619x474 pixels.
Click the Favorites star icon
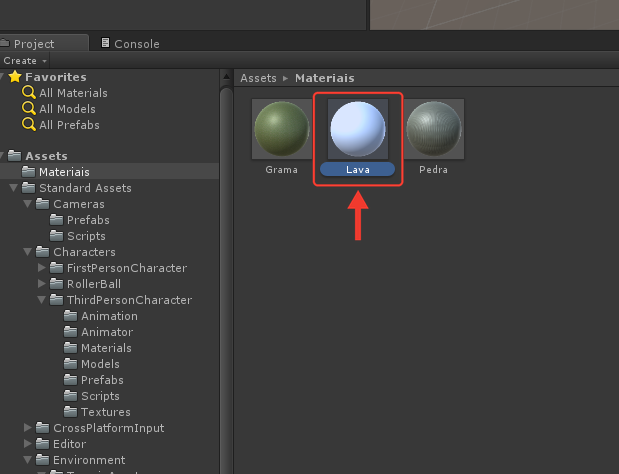(15, 77)
